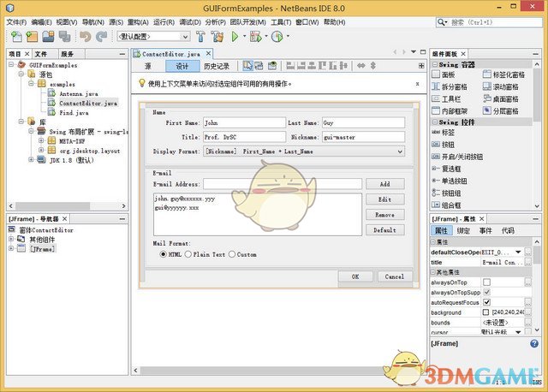Image resolution: width=548 pixels, height=392 pixels.
Task: Click the Undo arrow icon
Action: click(x=85, y=36)
